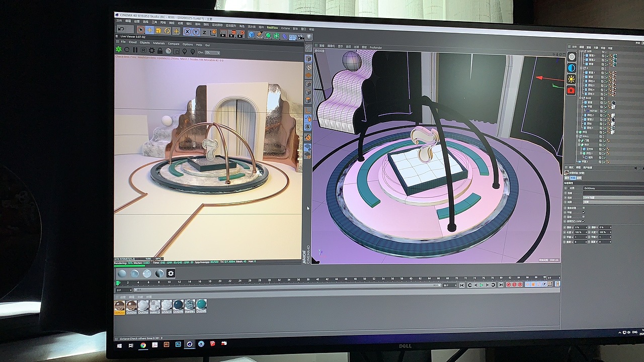Go to the end of the timeline

click(501, 285)
